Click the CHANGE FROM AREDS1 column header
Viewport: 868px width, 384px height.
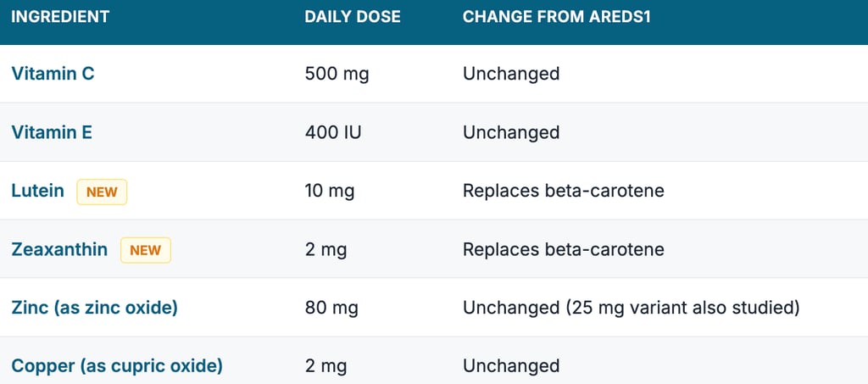point(556,16)
